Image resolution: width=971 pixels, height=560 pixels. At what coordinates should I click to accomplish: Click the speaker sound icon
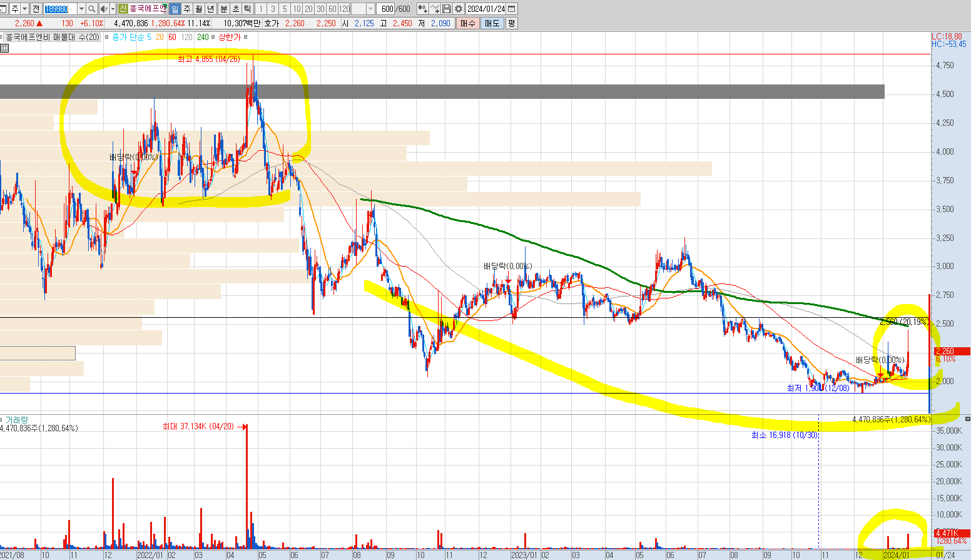(104, 9)
